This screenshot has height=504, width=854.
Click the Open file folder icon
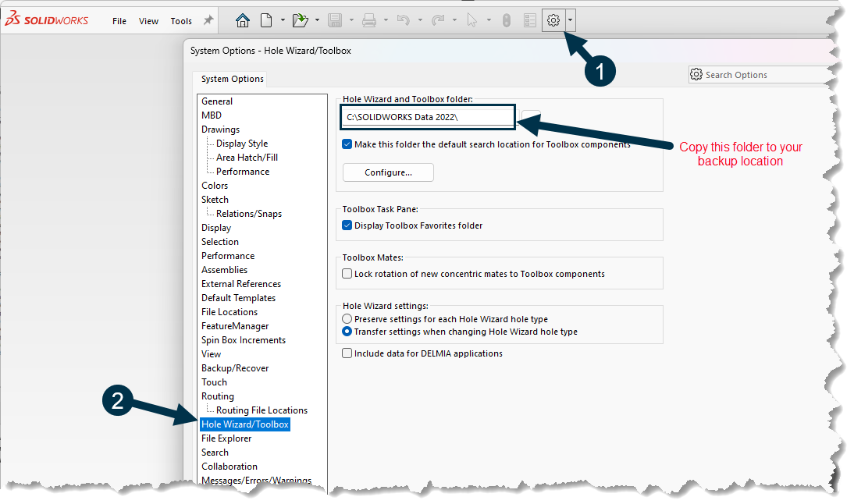pos(300,21)
